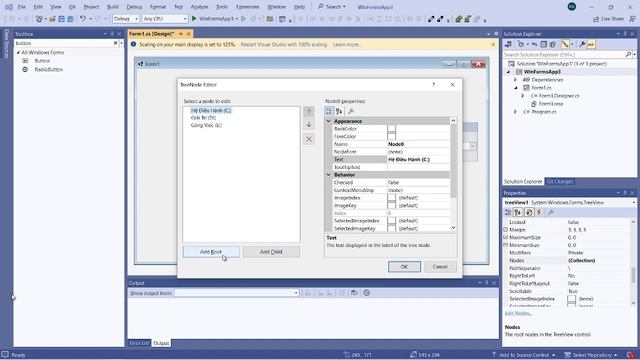The width and height of the screenshot is (640, 360).
Task: Click the clock icon in Output toolbar
Action: tap(367, 293)
